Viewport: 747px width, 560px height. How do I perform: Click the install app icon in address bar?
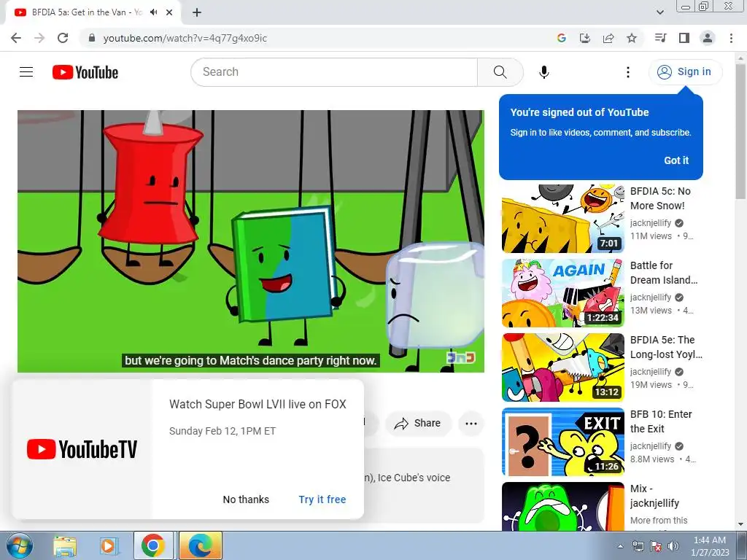click(x=584, y=38)
